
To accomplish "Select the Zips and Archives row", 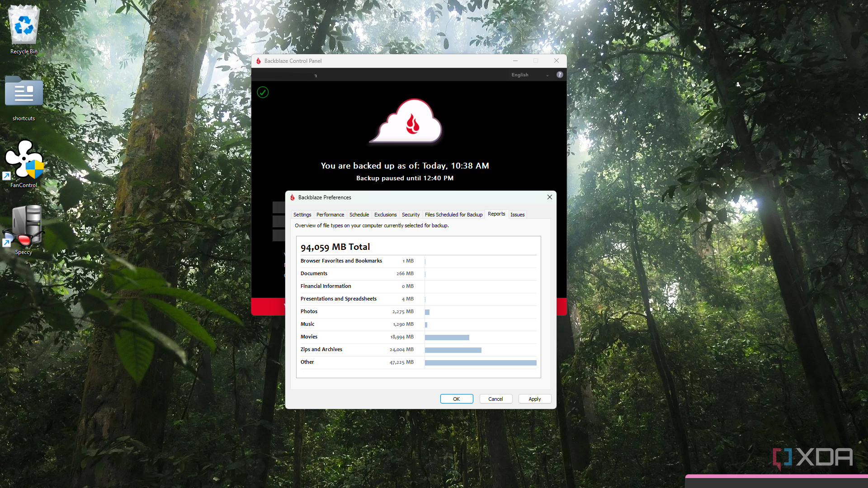I will [x=418, y=350].
